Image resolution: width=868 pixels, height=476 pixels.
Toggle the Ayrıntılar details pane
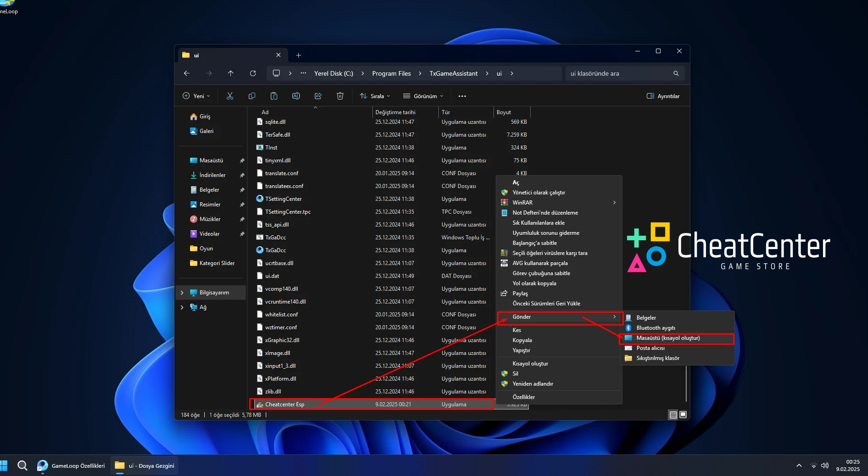(663, 96)
